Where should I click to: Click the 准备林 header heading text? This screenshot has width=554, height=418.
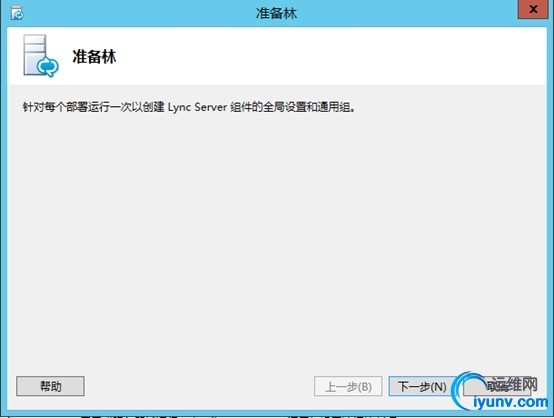tap(94, 57)
